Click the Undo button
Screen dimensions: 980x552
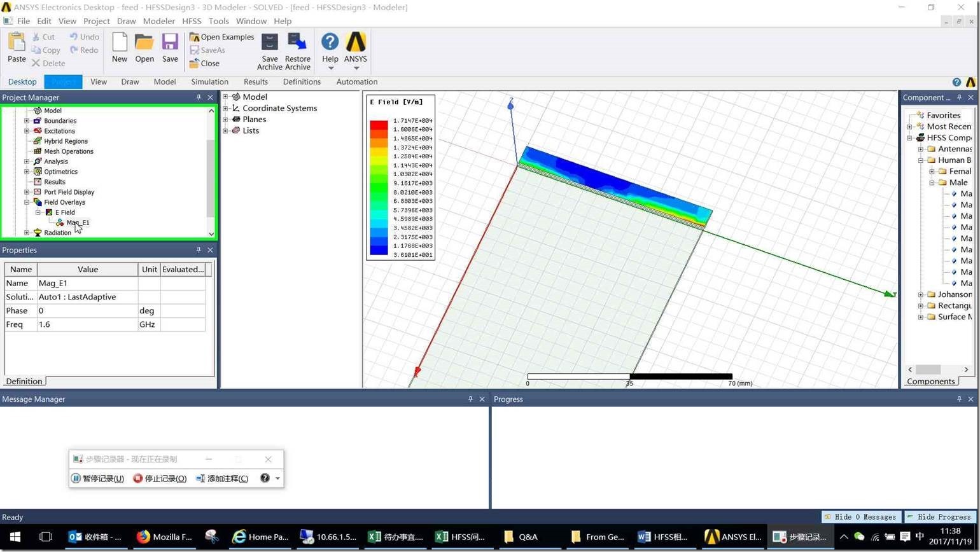(84, 37)
